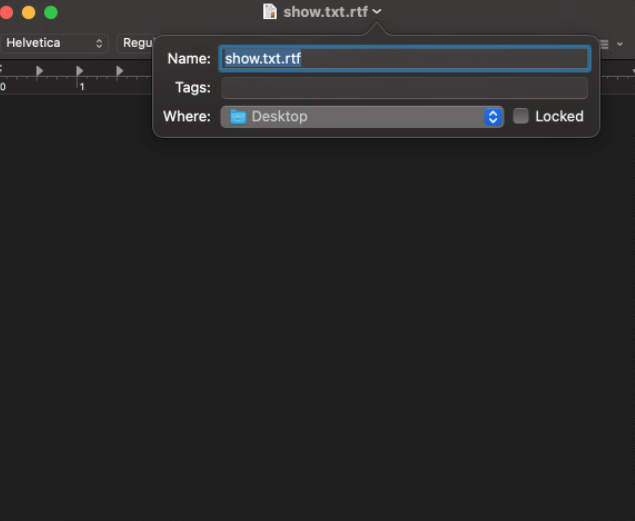This screenshot has width=635, height=521.
Task: Open the Helvetica font family dropdown
Action: [x=54, y=43]
